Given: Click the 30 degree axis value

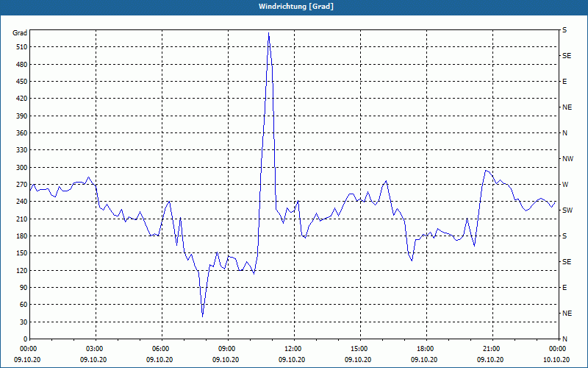Looking at the screenshot, I should click(24, 322).
